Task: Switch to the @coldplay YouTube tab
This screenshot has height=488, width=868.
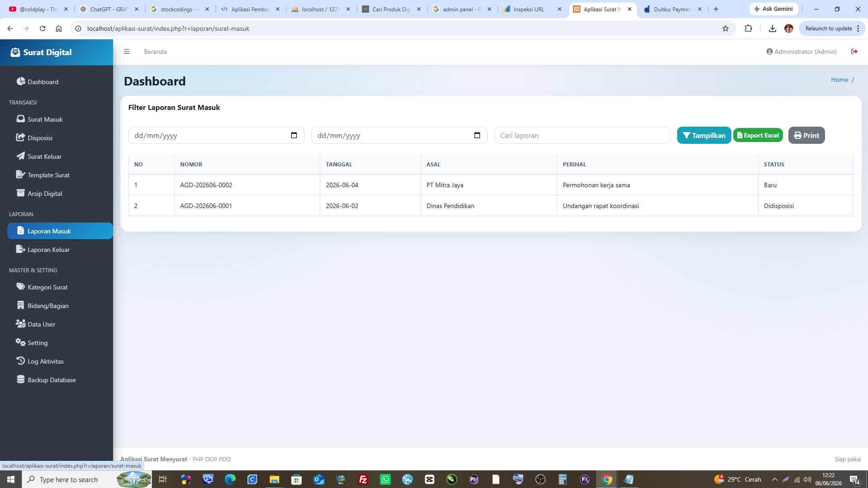Action: tap(38, 9)
